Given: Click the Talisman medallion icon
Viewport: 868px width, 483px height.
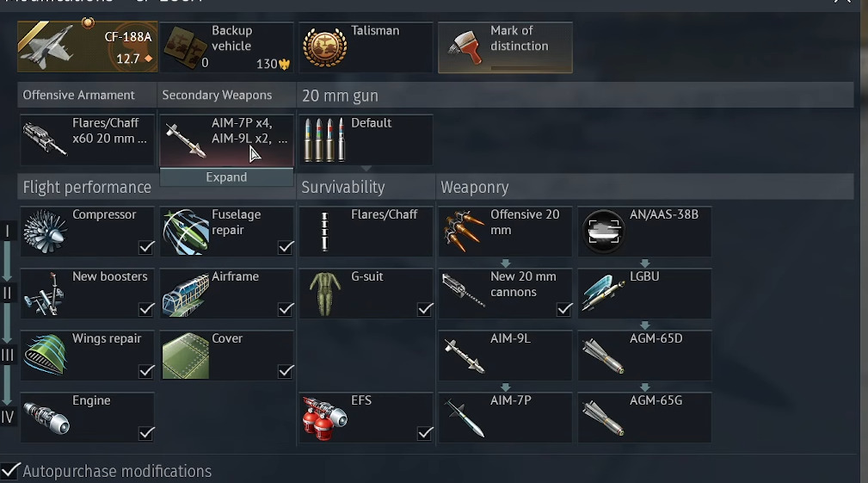Looking at the screenshot, I should pyautogui.click(x=325, y=47).
